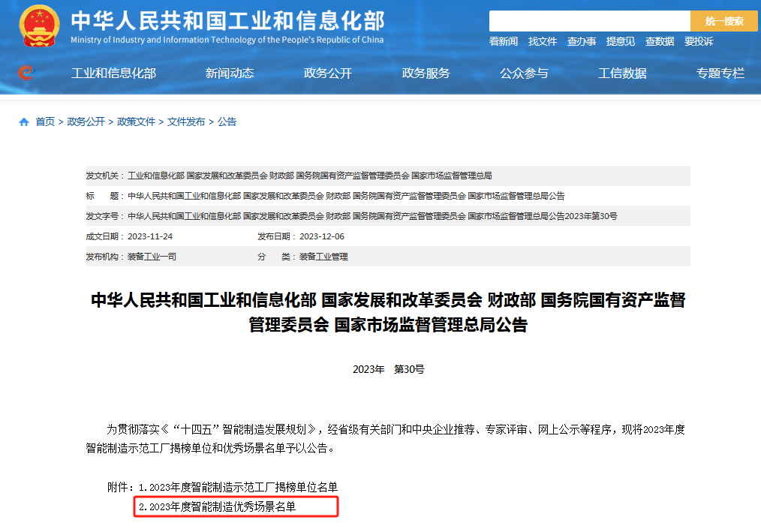Click the 统一搜索 search button
This screenshot has height=532, width=761.
724,21
